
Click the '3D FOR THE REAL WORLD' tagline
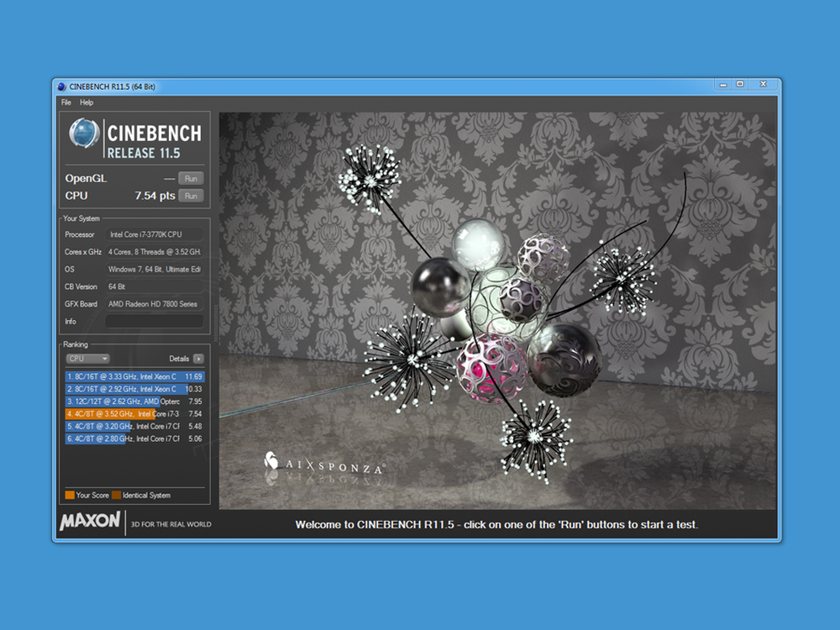(x=171, y=524)
